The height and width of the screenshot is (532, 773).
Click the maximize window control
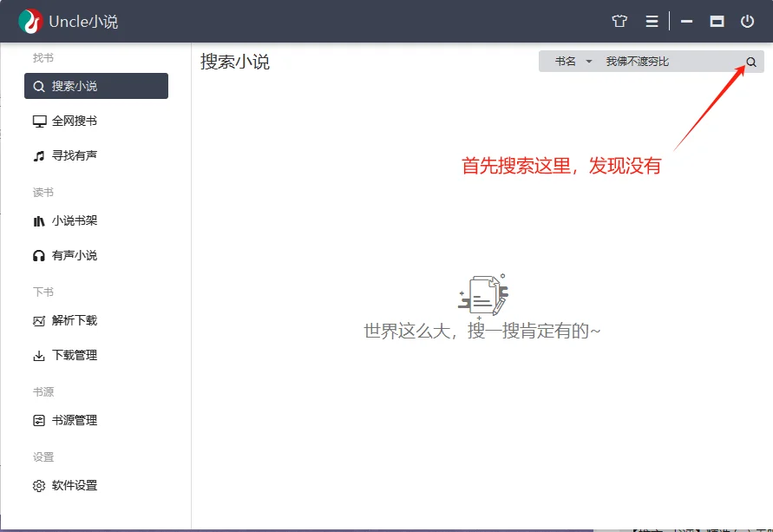pos(717,21)
